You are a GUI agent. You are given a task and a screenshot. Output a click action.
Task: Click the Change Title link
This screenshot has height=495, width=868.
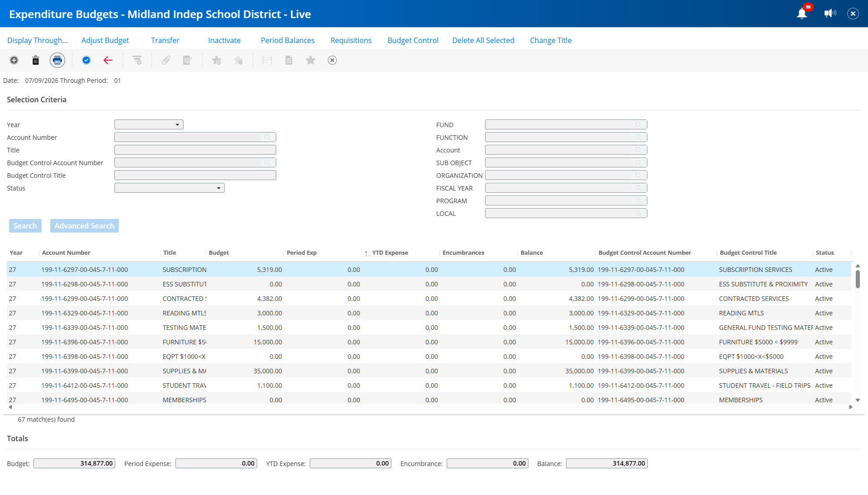click(x=551, y=40)
